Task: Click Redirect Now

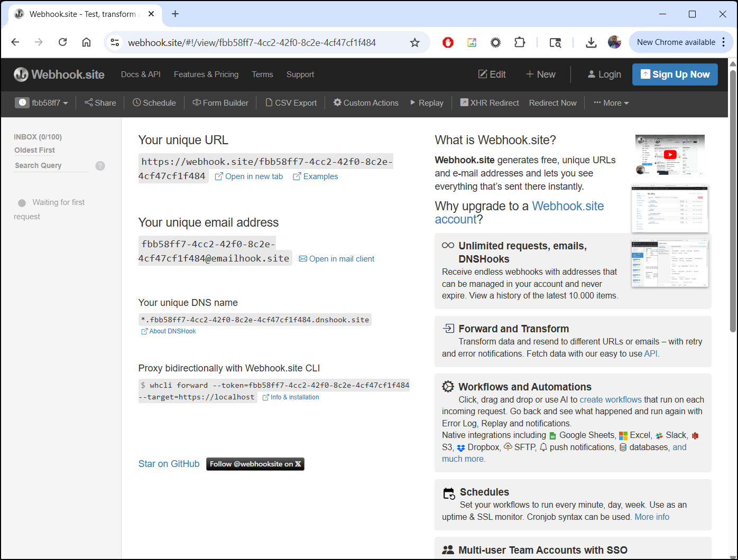Action: point(553,103)
